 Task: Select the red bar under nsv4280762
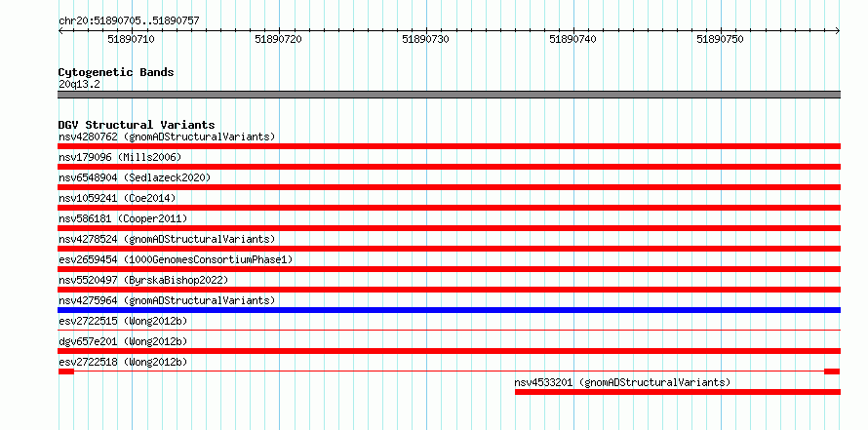(x=449, y=146)
